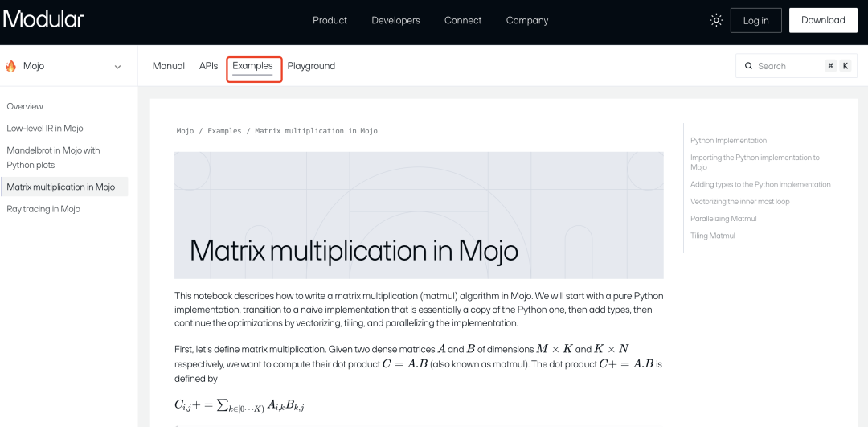868x427 pixels.
Task: Open the Connect menu
Action: pyautogui.click(x=463, y=20)
